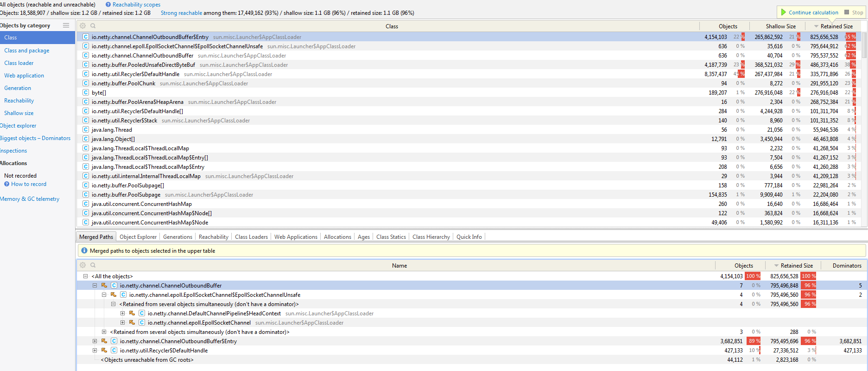
Task: Click the gray Stop square icon
Action: [x=847, y=13]
